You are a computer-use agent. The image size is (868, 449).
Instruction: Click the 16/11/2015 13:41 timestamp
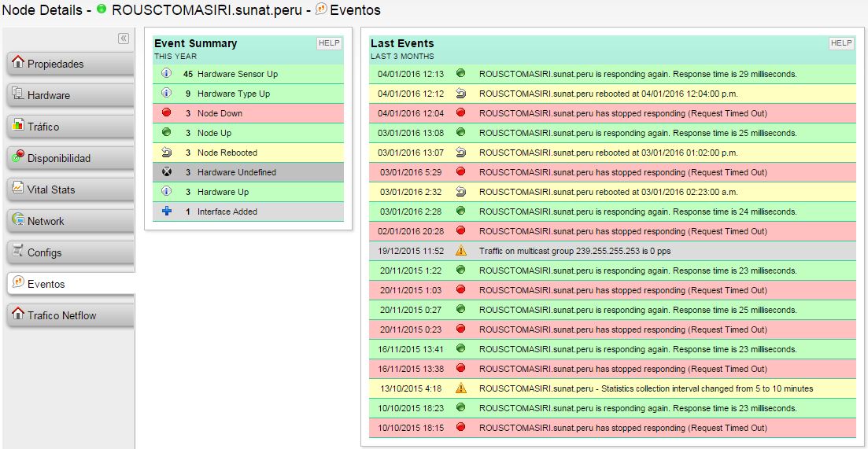click(411, 349)
